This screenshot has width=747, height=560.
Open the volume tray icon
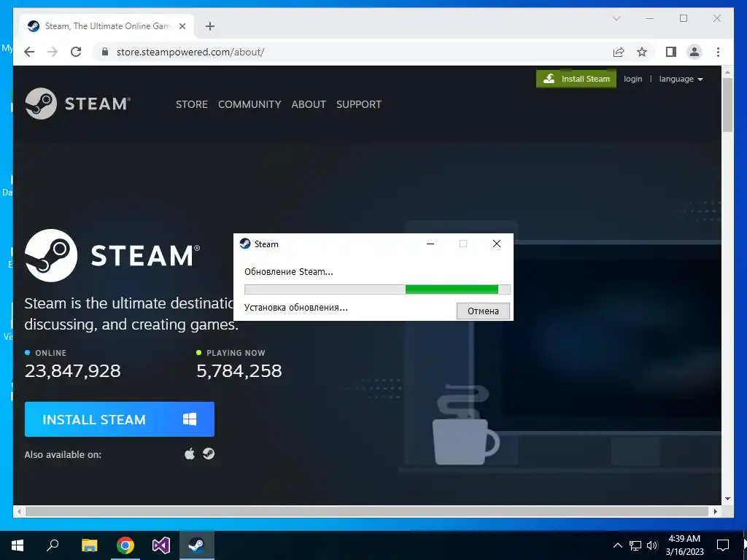coord(652,545)
